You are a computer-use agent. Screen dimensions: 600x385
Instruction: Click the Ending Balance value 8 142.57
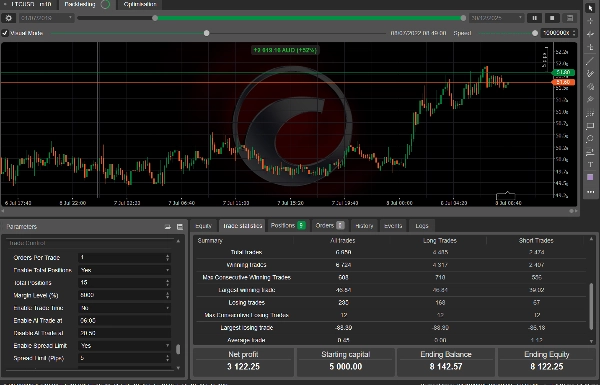(446, 367)
